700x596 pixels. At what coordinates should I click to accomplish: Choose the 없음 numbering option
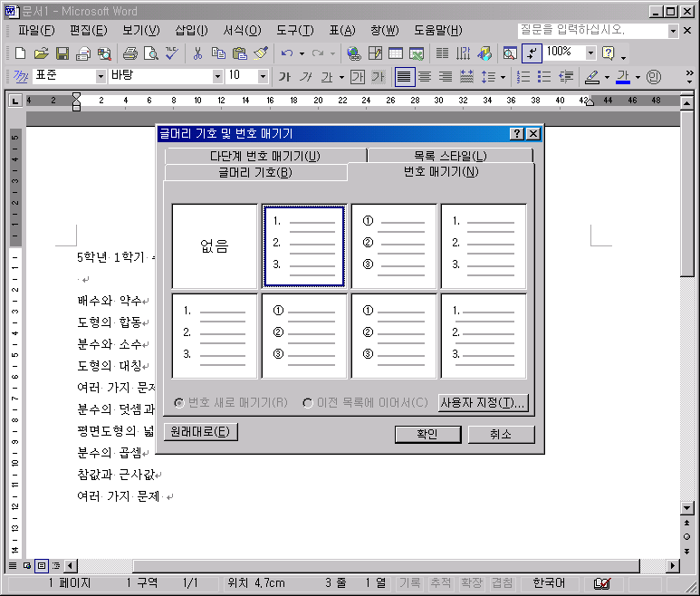215,246
